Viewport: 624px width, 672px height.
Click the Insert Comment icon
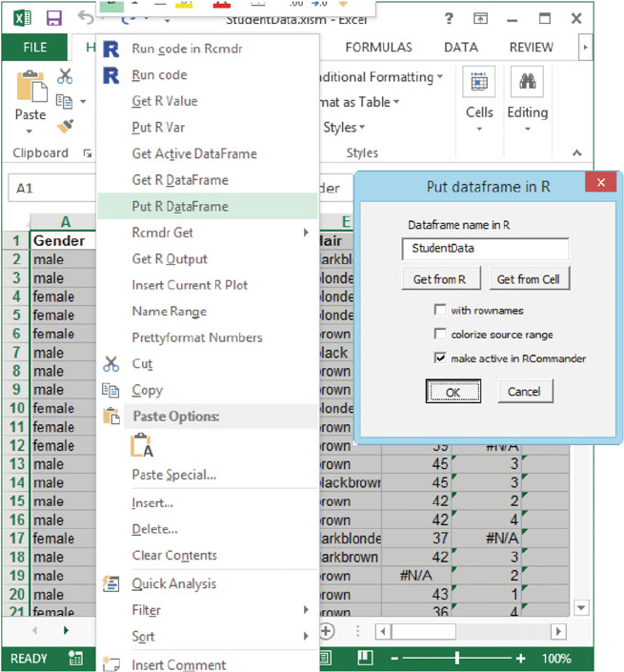[111, 663]
